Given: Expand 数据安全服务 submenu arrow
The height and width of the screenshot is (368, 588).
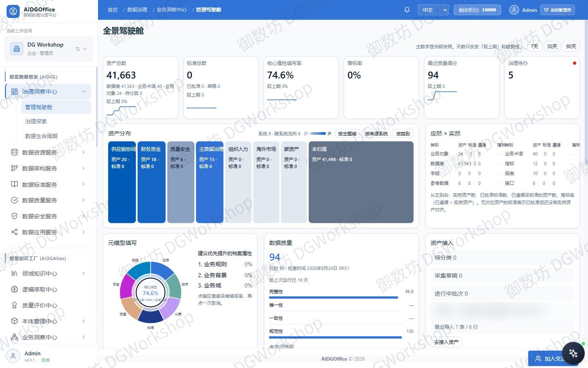Looking at the screenshot, I should [84, 216].
